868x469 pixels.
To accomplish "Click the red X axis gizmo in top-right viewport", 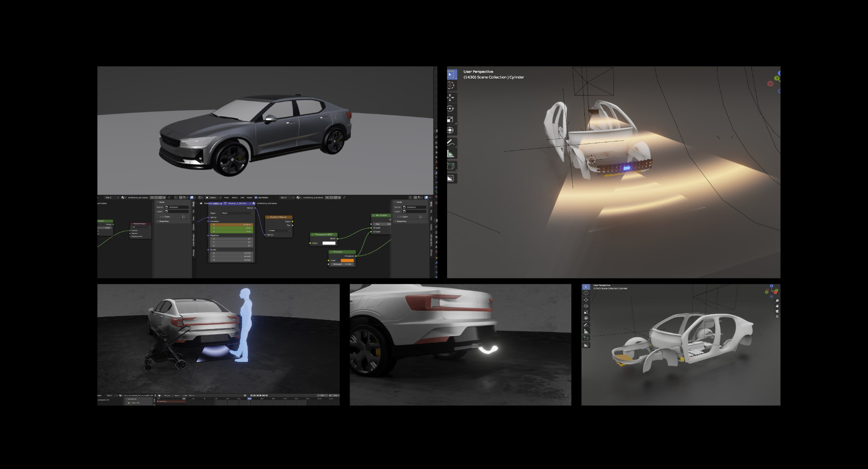I will click(770, 83).
